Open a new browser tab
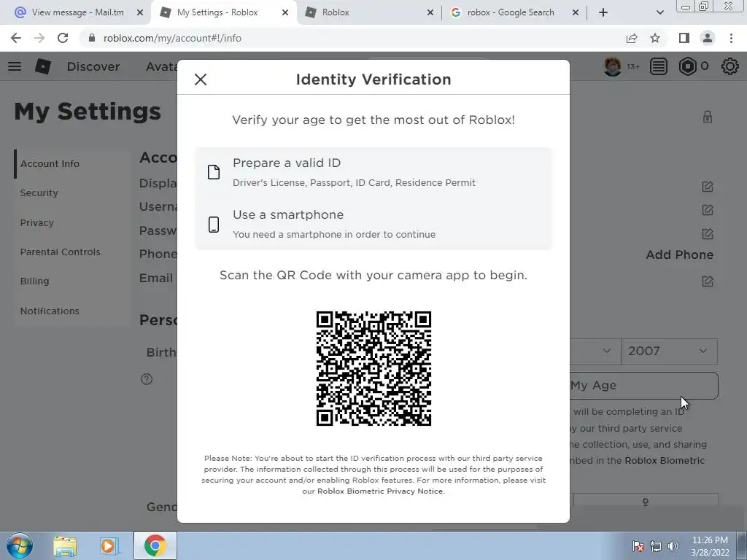 (x=603, y=12)
